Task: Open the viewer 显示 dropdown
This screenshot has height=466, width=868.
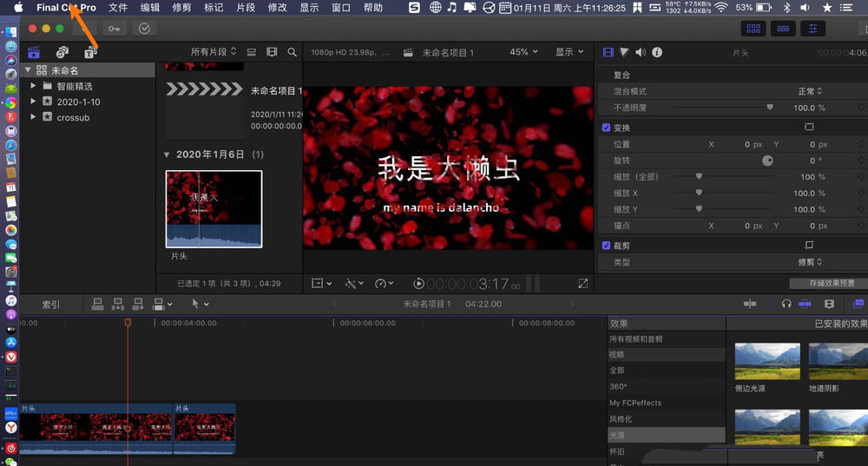Action: coord(569,51)
